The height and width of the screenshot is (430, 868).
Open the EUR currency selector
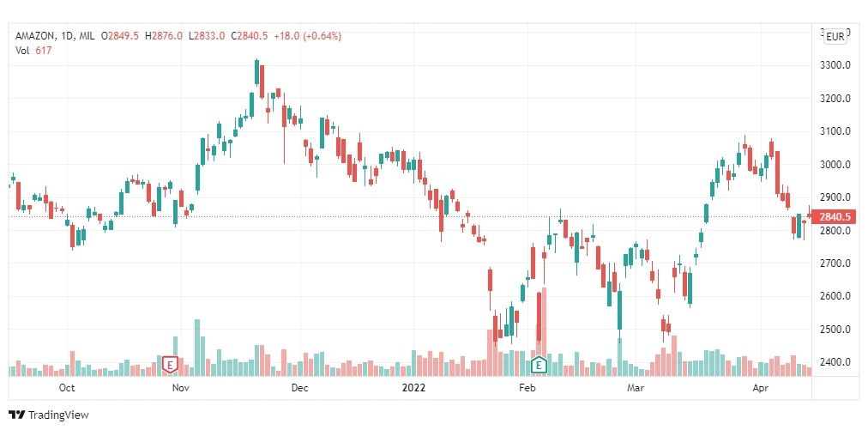[835, 37]
